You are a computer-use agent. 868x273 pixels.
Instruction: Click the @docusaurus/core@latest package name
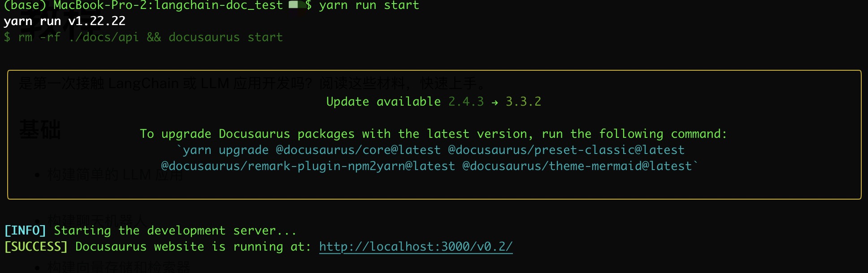[x=358, y=150]
